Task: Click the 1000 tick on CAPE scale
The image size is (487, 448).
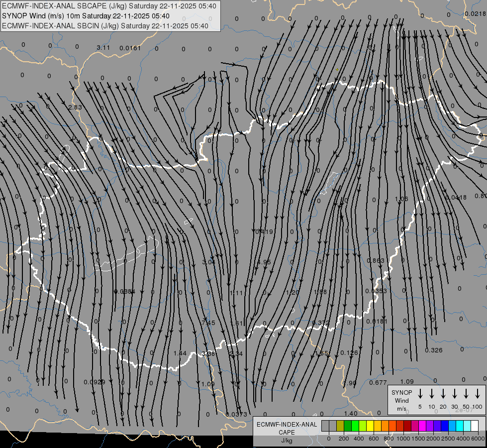Action: tap(403, 439)
